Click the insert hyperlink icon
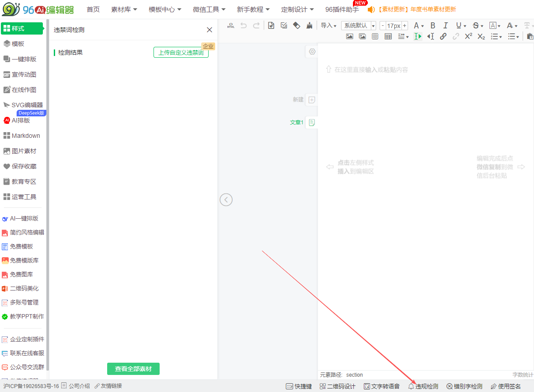The image size is (534, 392). pyautogui.click(x=443, y=37)
